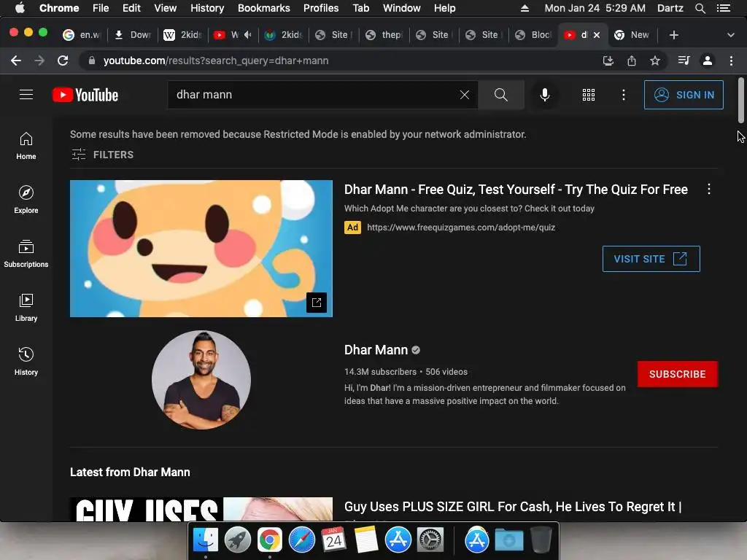Switch to the Downloads tab
This screenshot has height=560, width=747.
133,35
